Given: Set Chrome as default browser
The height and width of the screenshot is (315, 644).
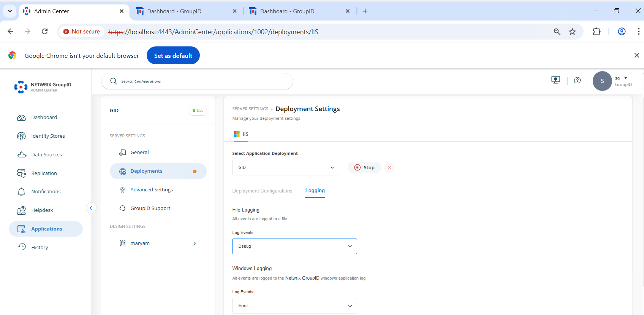Looking at the screenshot, I should tap(173, 56).
